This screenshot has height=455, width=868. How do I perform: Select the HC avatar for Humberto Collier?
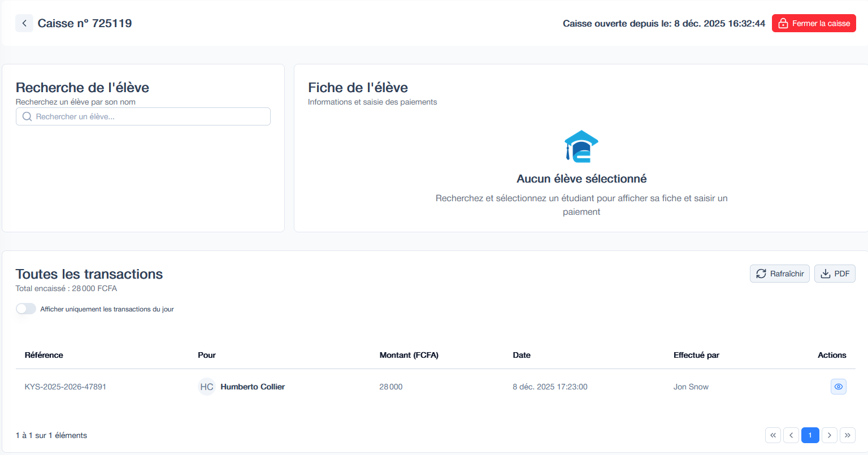point(206,387)
